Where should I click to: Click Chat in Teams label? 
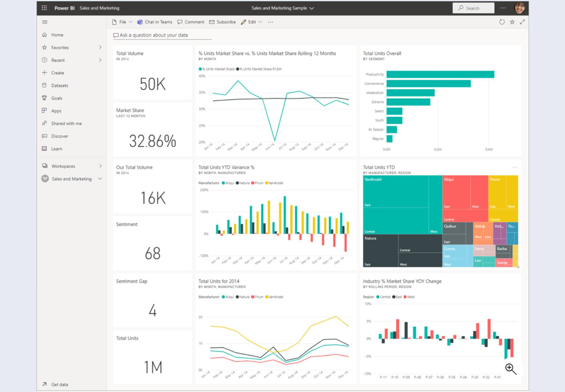158,22
